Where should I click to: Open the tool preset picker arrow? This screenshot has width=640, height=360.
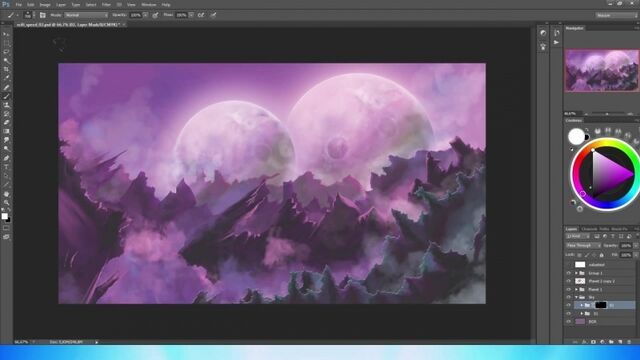pos(17,15)
